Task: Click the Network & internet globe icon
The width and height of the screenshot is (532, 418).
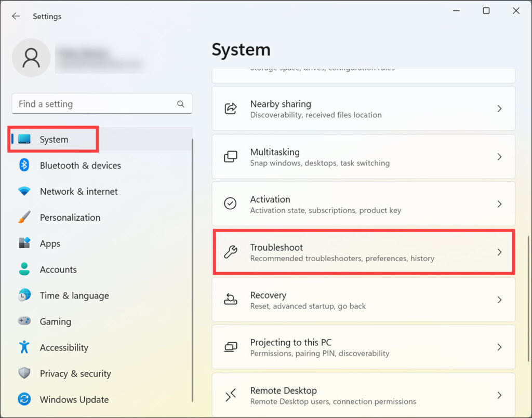Action: 25,191
